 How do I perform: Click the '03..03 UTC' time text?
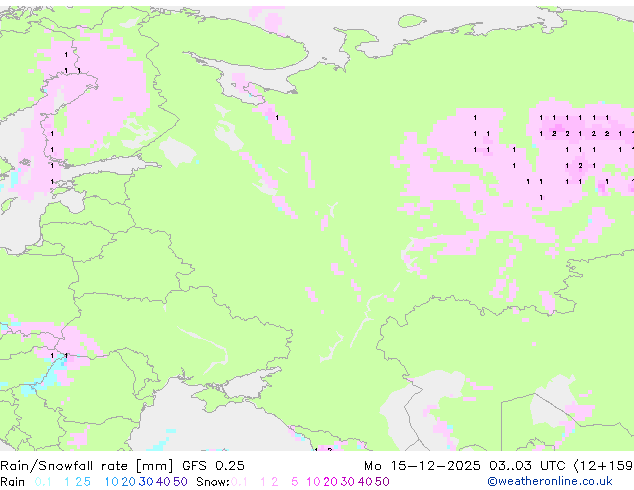(x=527, y=466)
